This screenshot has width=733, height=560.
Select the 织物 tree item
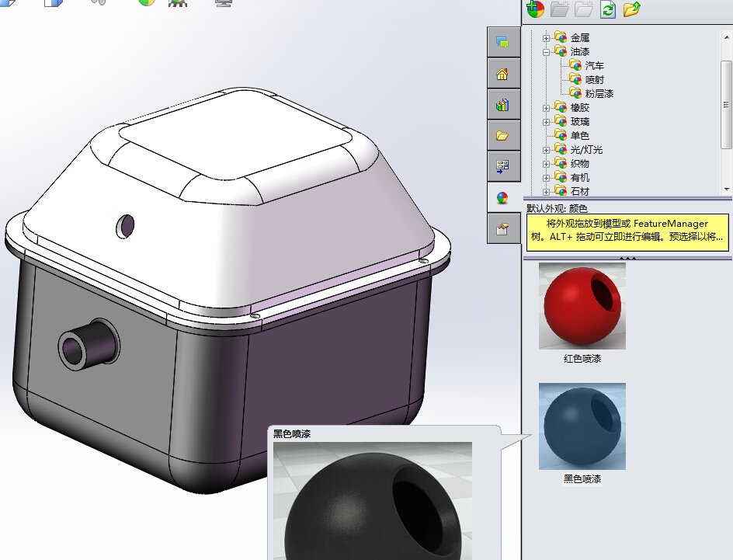(x=580, y=164)
